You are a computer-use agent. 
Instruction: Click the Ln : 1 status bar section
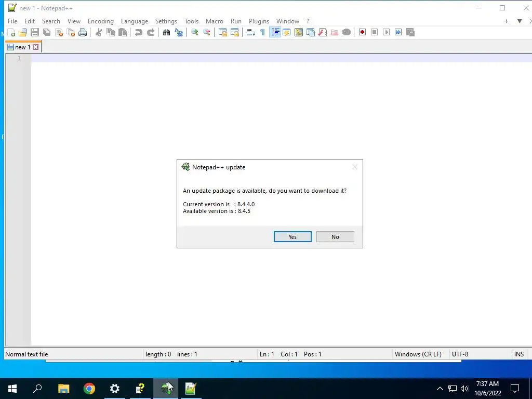coord(267,354)
